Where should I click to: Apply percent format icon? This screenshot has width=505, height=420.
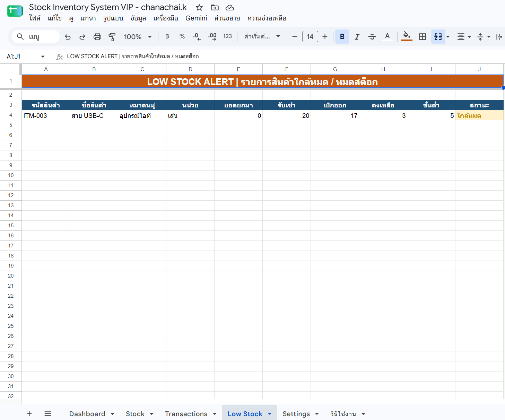point(182,36)
